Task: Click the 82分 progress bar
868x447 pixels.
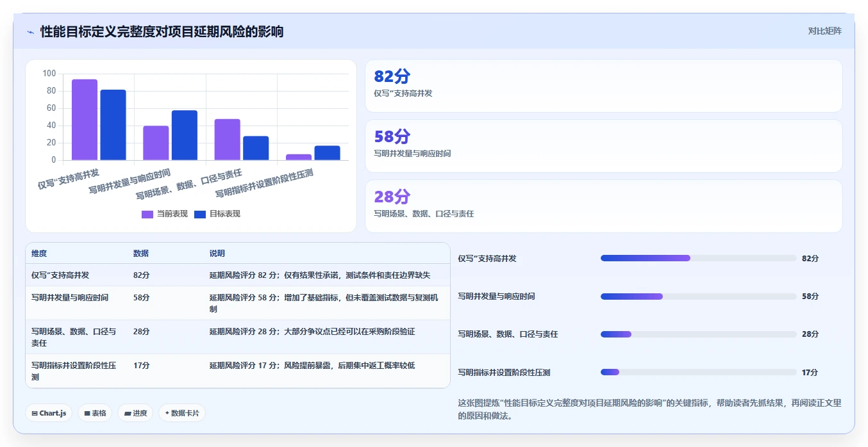Action: coord(698,258)
